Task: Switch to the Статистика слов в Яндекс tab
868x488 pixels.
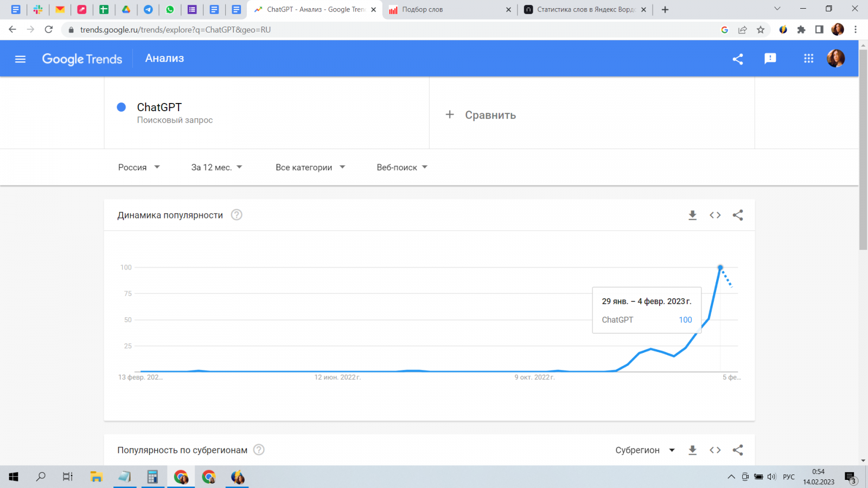Action: coord(585,10)
